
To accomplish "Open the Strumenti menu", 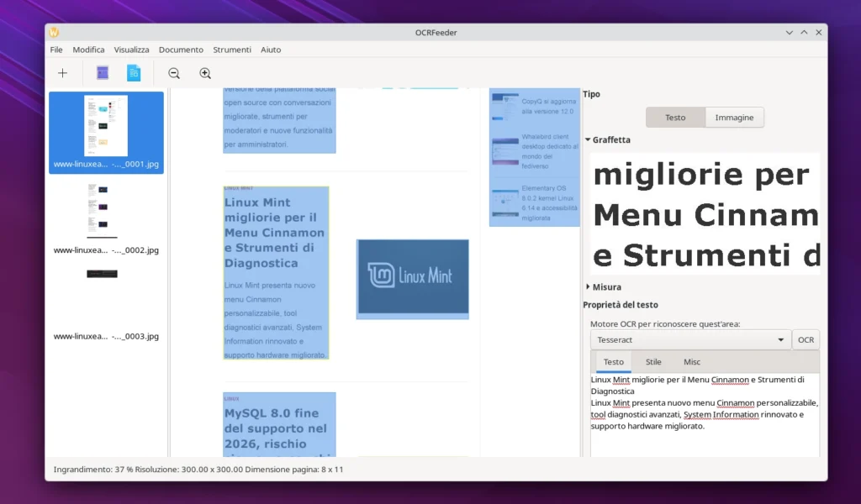I will point(232,50).
